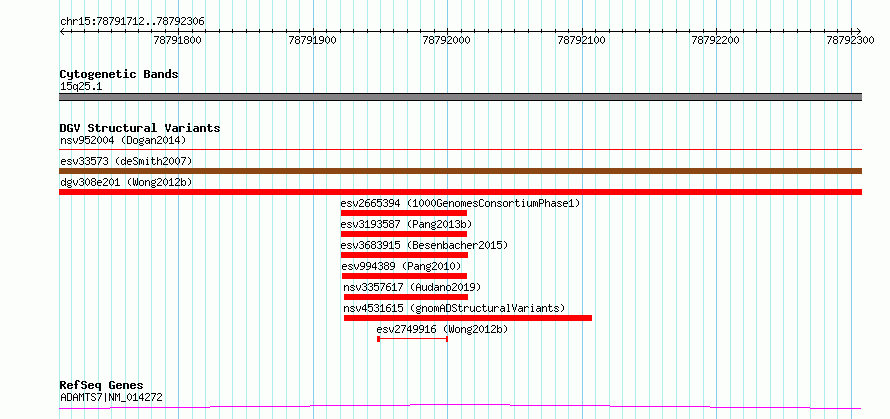Click the right arrowhead of the ruler

(858, 31)
